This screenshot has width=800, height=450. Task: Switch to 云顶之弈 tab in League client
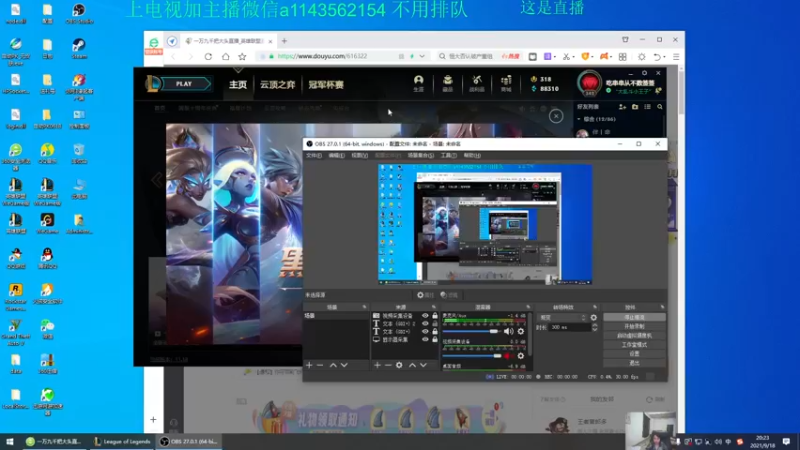(x=278, y=85)
